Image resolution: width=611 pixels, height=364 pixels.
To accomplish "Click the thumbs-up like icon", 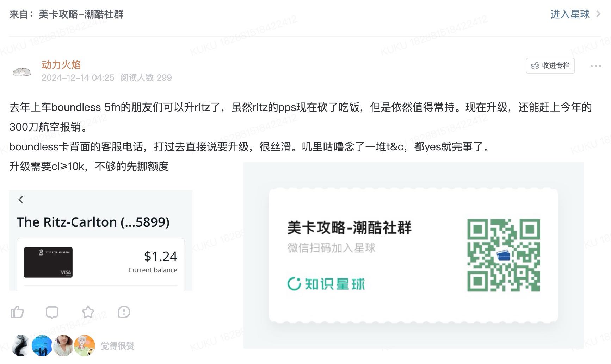I will pos(17,312).
